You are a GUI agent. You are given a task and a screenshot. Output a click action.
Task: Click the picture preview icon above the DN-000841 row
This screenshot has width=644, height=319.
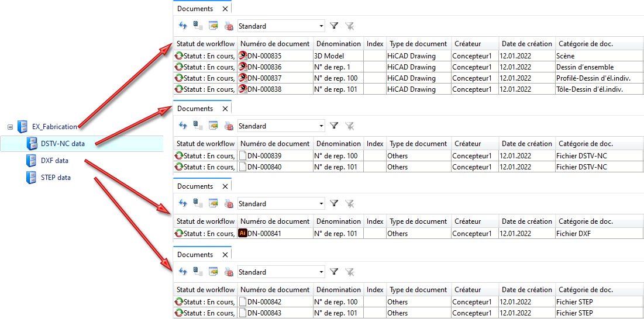213,203
